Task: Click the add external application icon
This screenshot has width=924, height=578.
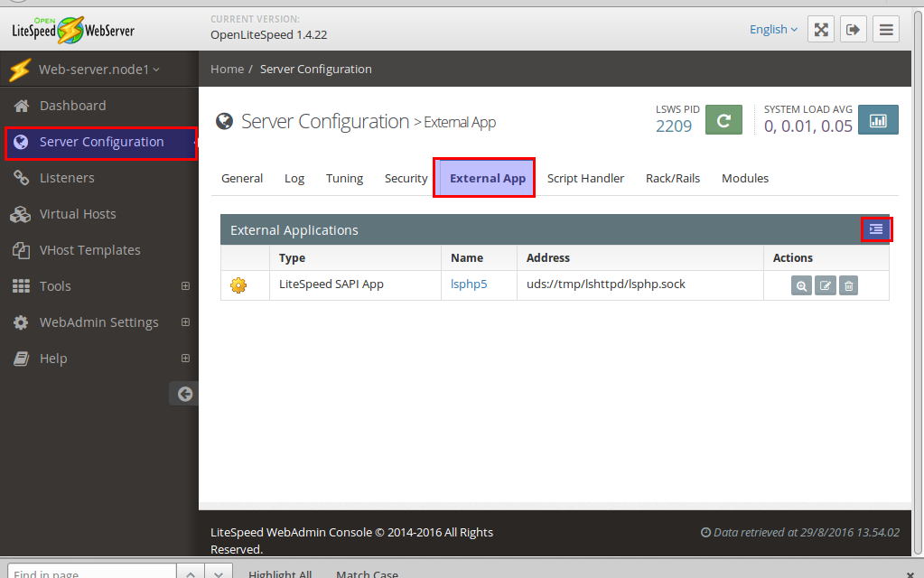Action: [876, 229]
